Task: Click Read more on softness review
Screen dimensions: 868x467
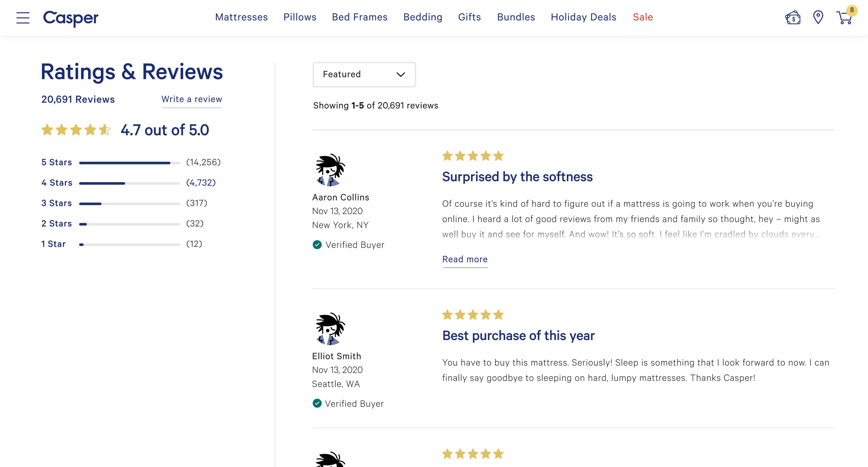Action: (x=465, y=259)
